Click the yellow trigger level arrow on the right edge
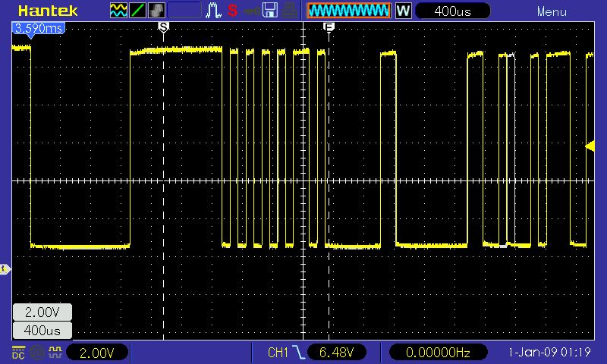Image resolution: width=607 pixels, height=364 pixels. [590, 146]
